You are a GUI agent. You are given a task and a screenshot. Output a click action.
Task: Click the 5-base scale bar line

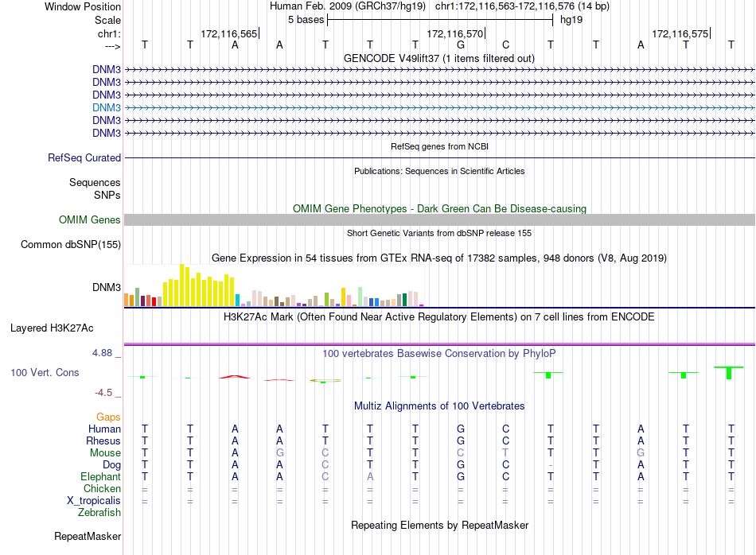click(x=440, y=20)
